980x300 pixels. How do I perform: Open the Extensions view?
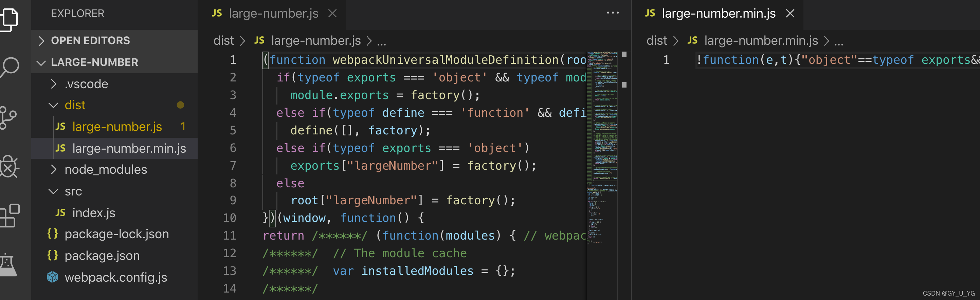[9, 216]
